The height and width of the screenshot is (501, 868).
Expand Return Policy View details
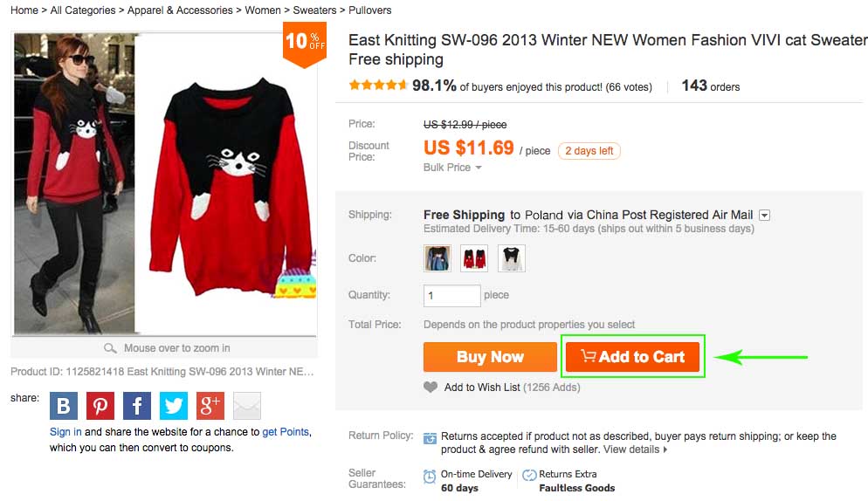pyautogui.click(x=635, y=450)
